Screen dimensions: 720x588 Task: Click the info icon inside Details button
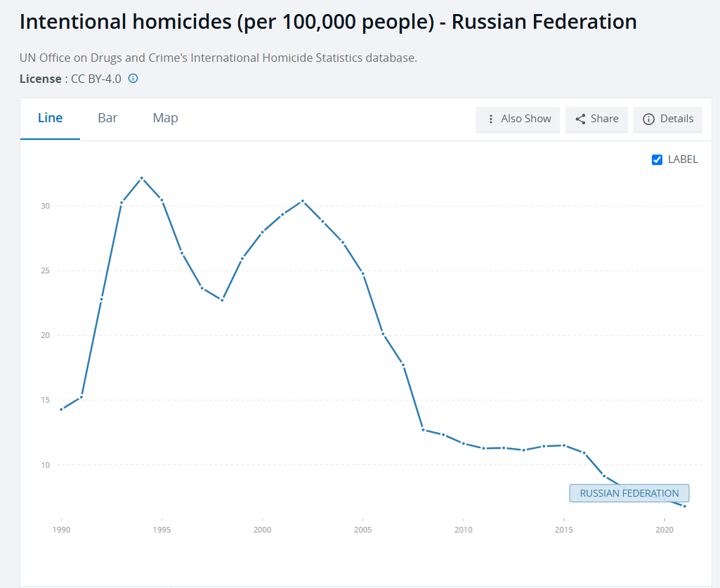coord(648,119)
